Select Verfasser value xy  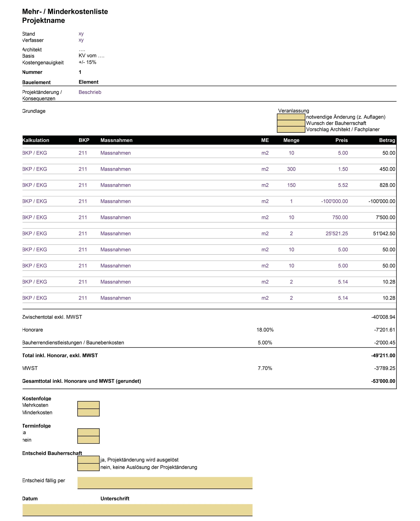81,40
